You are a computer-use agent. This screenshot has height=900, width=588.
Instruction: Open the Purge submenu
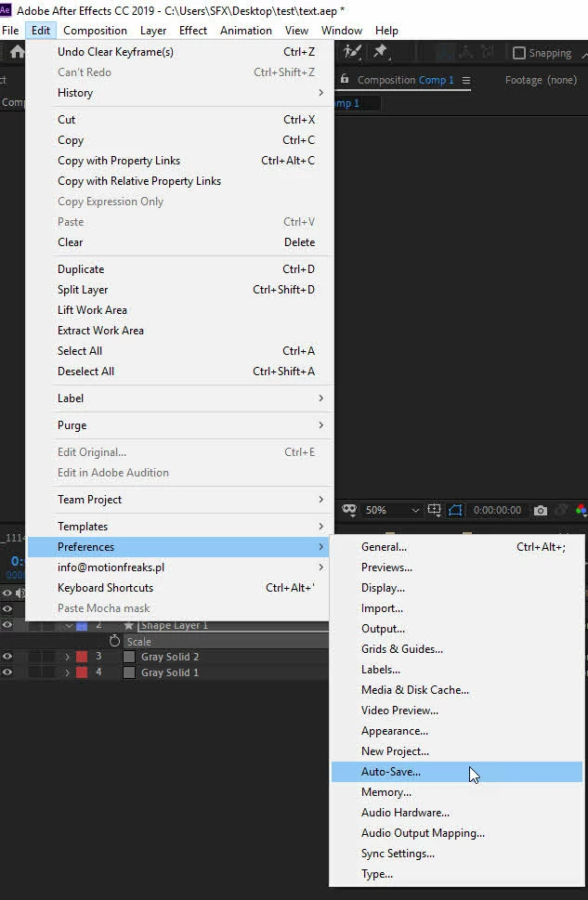click(x=181, y=424)
